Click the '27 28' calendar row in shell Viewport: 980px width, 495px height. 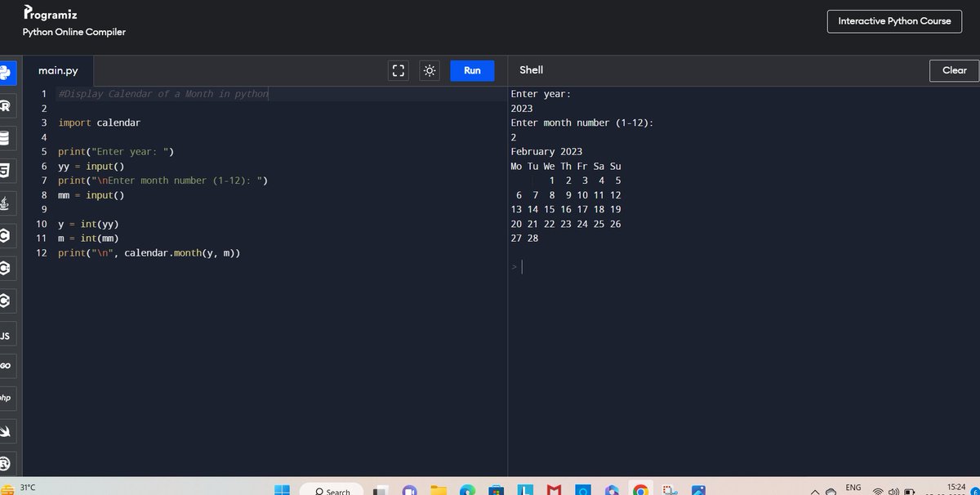pos(525,239)
